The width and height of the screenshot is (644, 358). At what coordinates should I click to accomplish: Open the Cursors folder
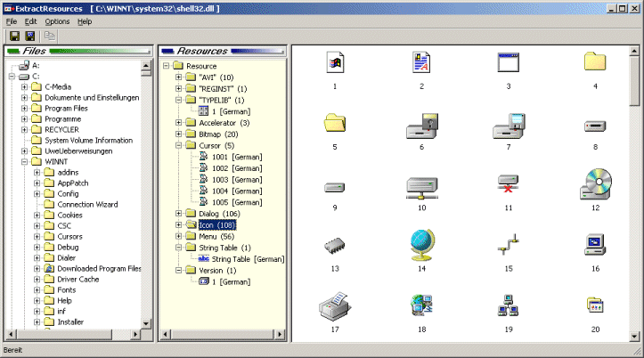[x=69, y=237]
